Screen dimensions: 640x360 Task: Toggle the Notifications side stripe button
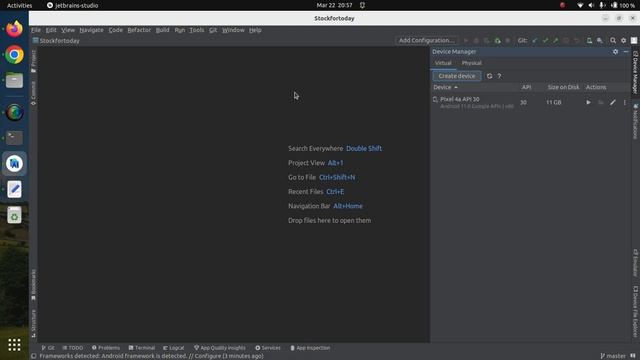[636, 121]
